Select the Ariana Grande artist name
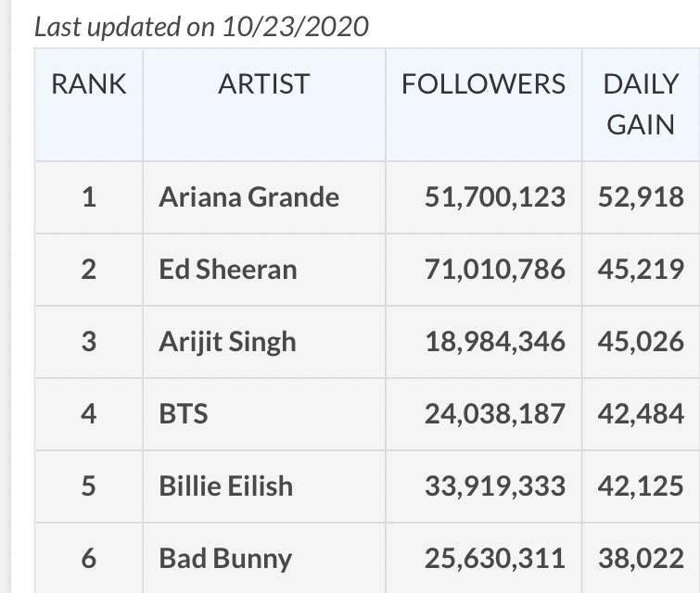The image size is (700, 593). coord(249,196)
